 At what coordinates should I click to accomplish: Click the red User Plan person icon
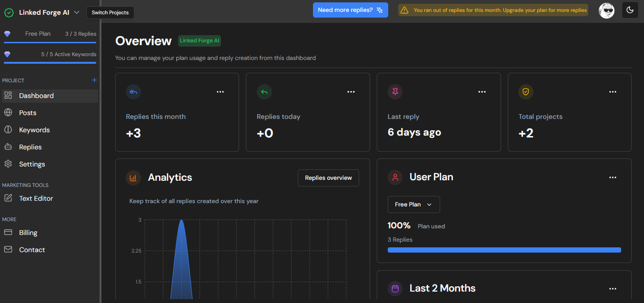(395, 177)
